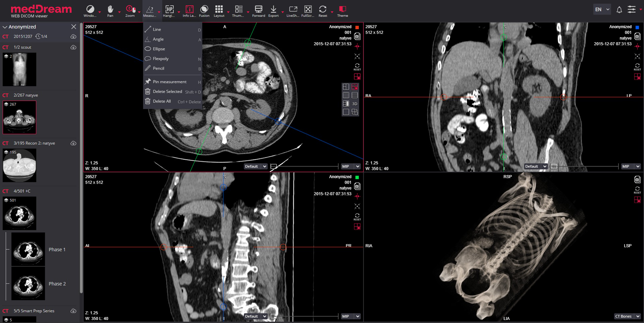Select the Windowing tool

(x=90, y=11)
